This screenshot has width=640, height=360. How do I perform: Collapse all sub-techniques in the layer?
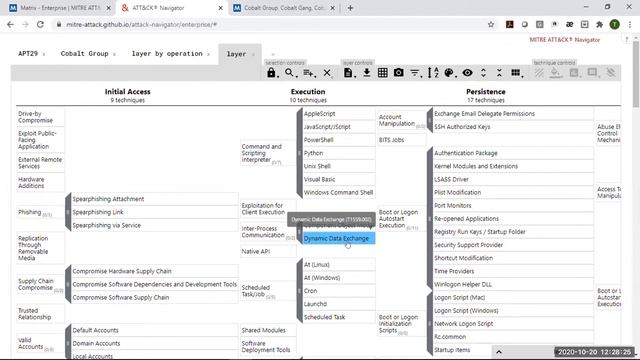pos(499,73)
